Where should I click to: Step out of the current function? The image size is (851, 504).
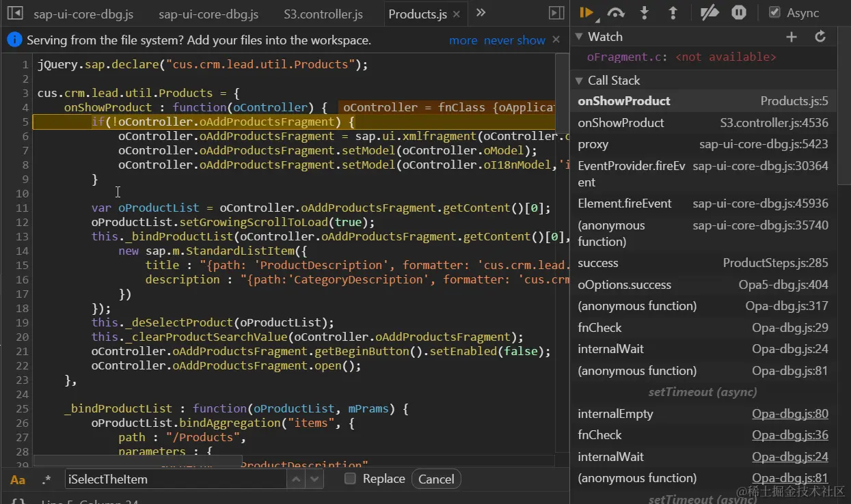[673, 12]
